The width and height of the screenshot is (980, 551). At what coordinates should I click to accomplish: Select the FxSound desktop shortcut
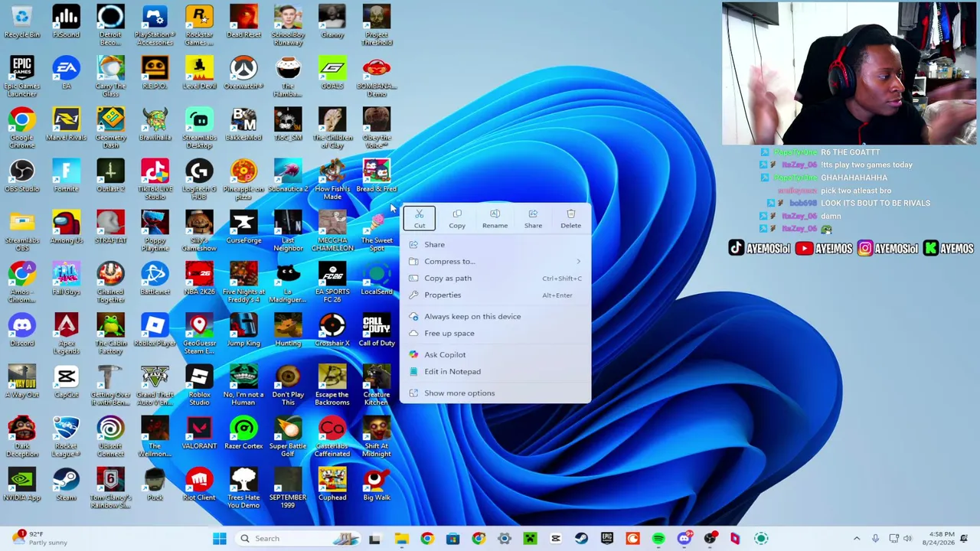66,21
